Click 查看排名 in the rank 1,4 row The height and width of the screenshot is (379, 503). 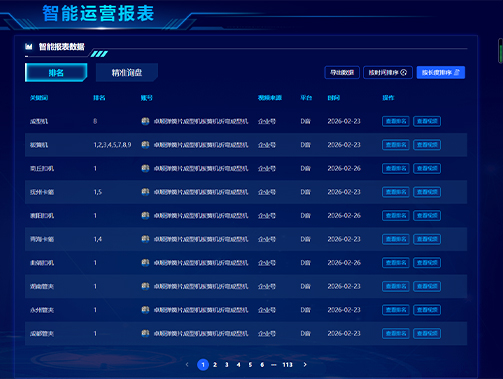tap(396, 239)
